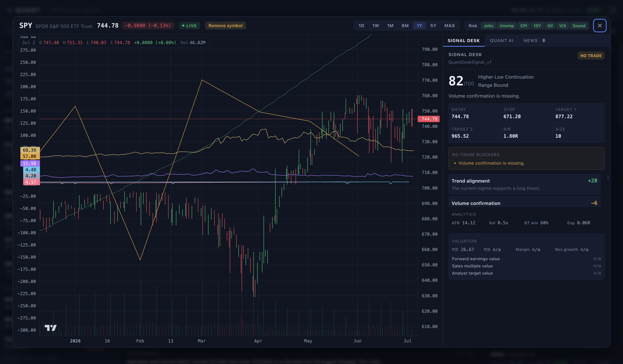Screen dimensions: 623x364
Task: Close the SPY chart modal
Action: tap(599, 26)
